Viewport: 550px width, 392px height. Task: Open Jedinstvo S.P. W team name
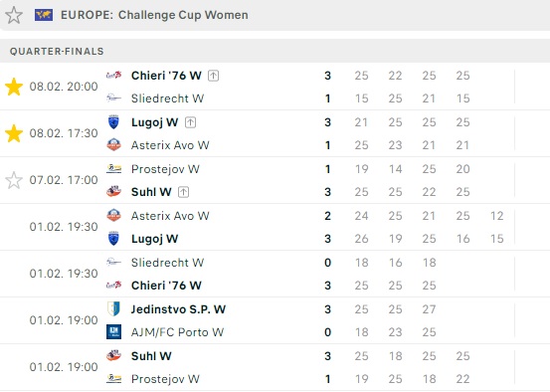tap(178, 309)
